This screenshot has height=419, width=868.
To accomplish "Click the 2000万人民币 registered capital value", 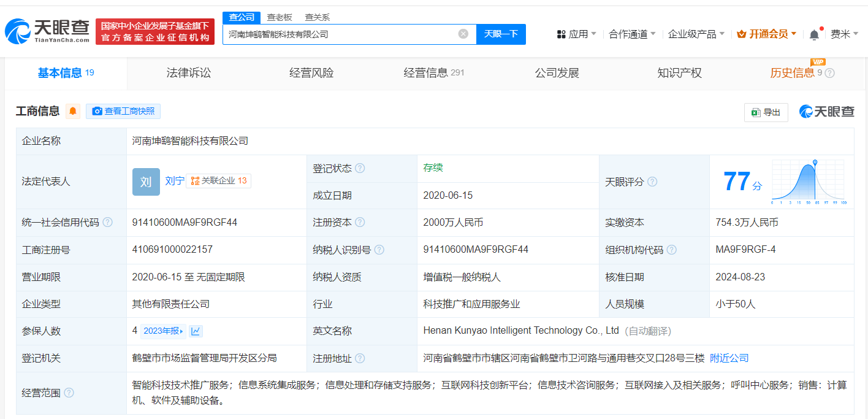I will pos(453,223).
